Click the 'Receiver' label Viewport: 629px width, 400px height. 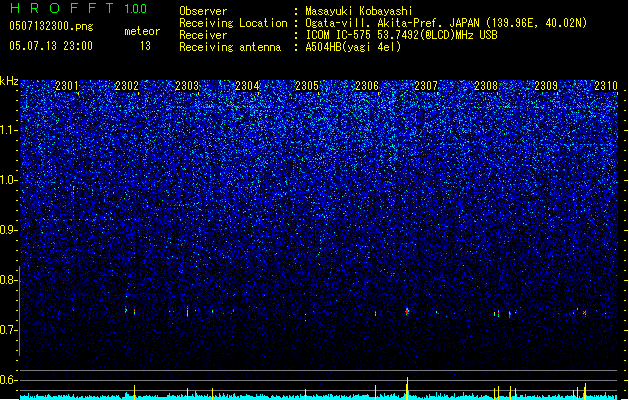(203, 35)
